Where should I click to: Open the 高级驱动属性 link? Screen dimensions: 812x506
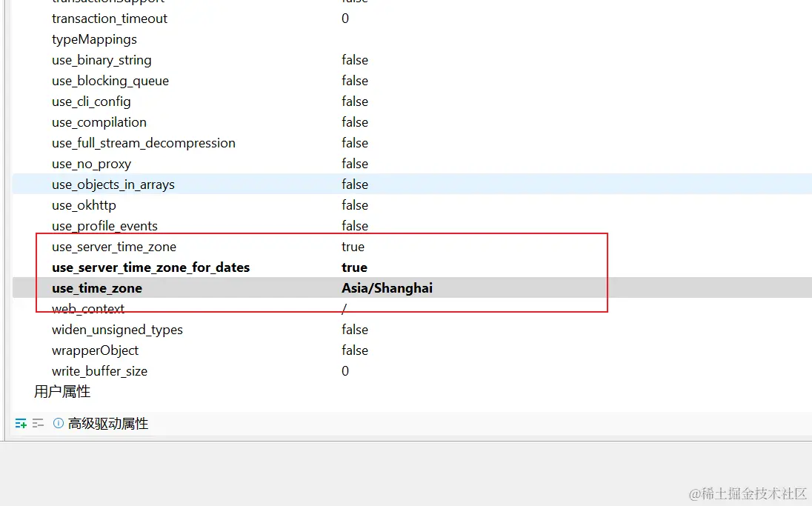pos(108,424)
